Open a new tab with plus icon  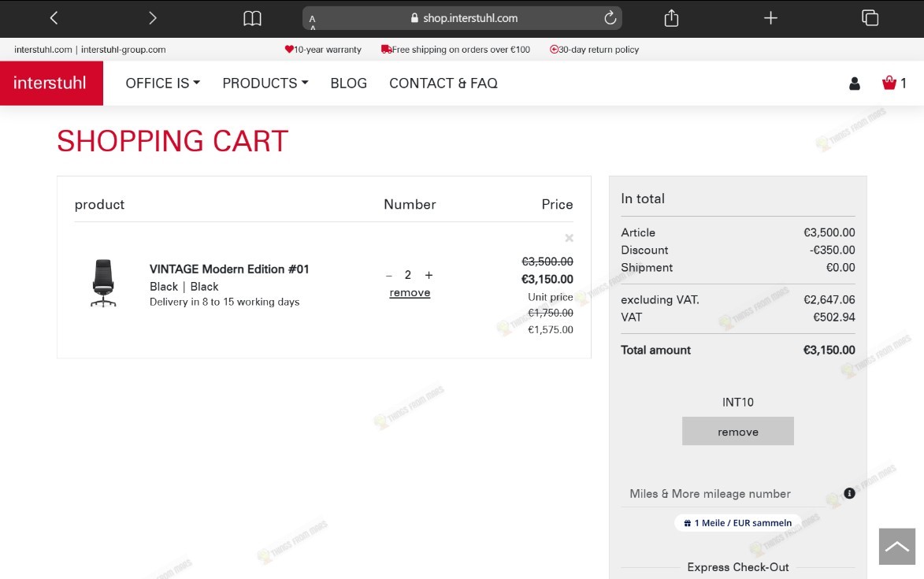coord(770,18)
